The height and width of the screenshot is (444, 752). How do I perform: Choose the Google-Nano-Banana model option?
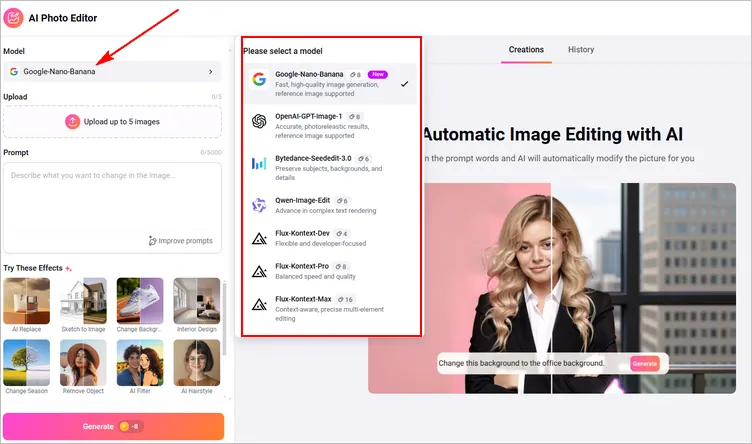(330, 84)
